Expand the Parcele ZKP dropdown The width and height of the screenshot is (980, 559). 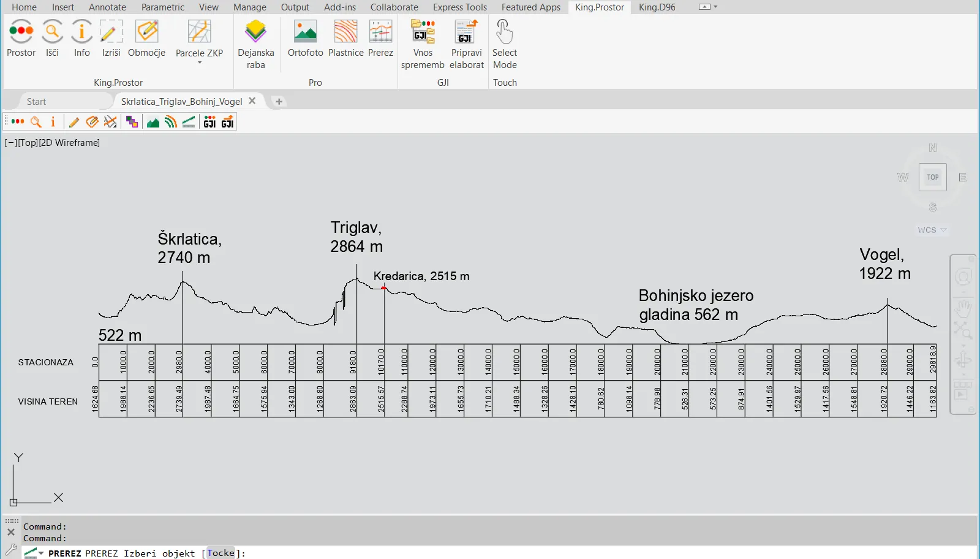[199, 62]
